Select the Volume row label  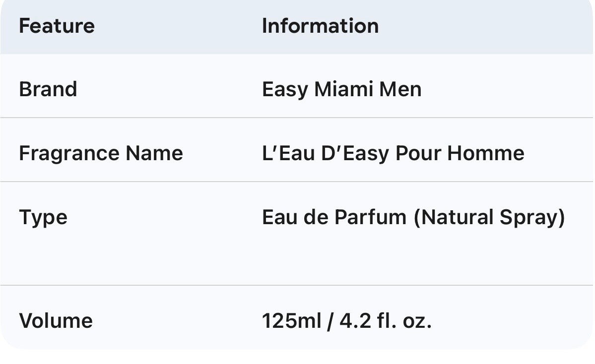coord(56,321)
